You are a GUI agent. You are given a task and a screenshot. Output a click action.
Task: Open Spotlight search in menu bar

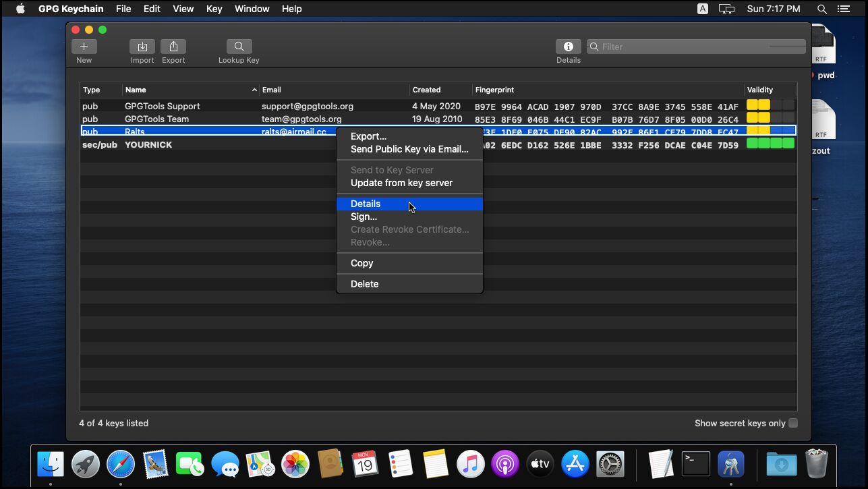(821, 9)
